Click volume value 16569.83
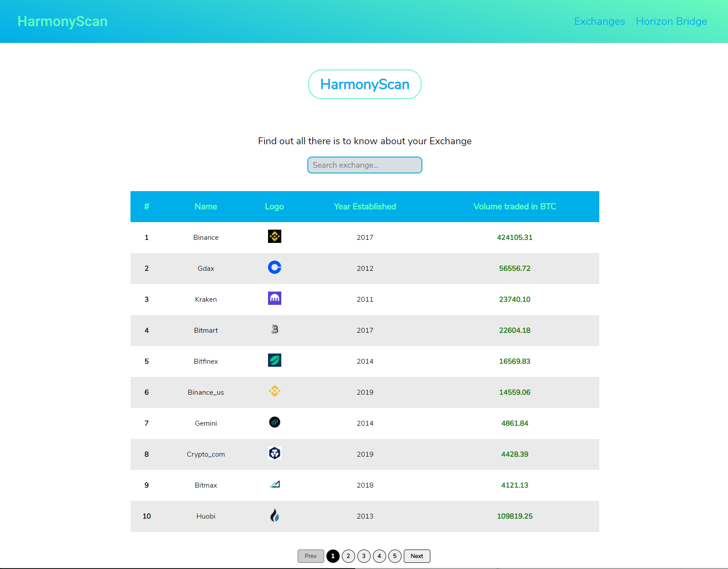 point(515,361)
